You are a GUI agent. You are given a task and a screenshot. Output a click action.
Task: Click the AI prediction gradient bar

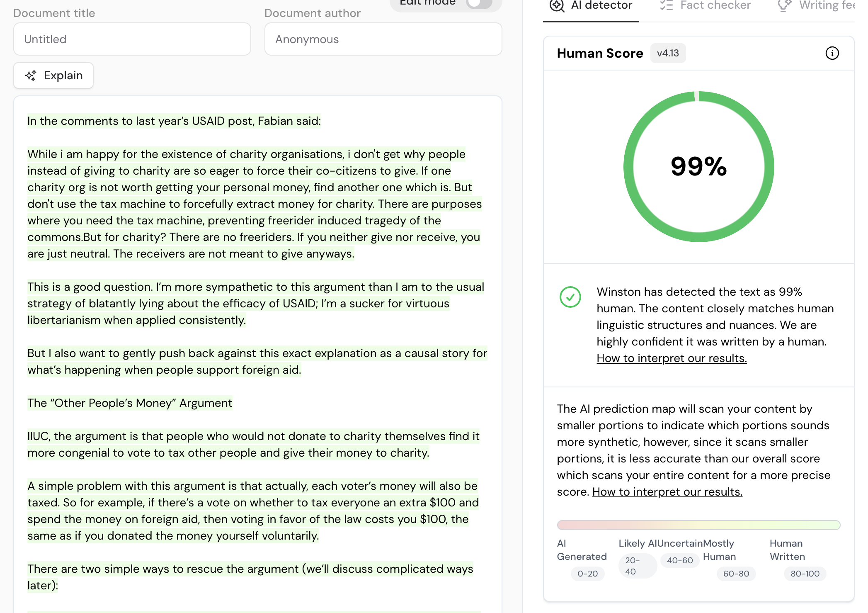pyautogui.click(x=698, y=525)
